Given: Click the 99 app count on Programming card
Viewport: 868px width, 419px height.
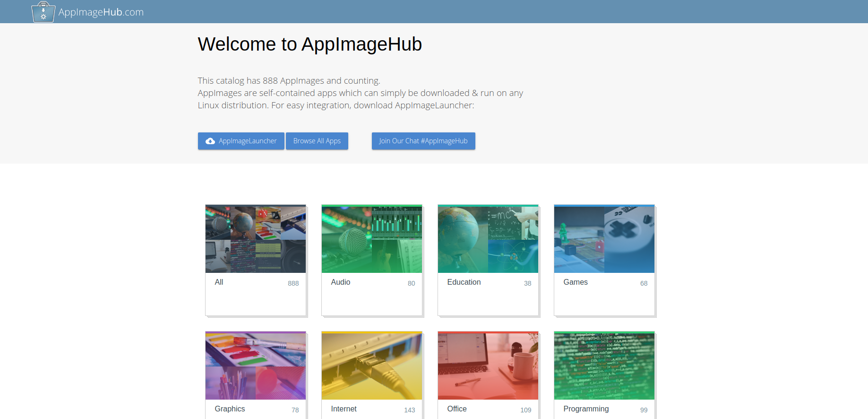Looking at the screenshot, I should (x=644, y=410).
